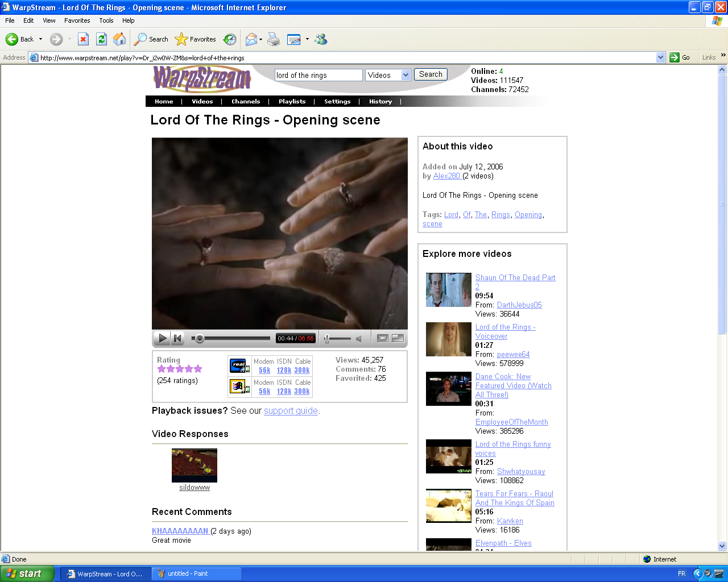Click the IE Stop toolbar icon
Viewport: 728px width, 582px height.
pos(83,39)
